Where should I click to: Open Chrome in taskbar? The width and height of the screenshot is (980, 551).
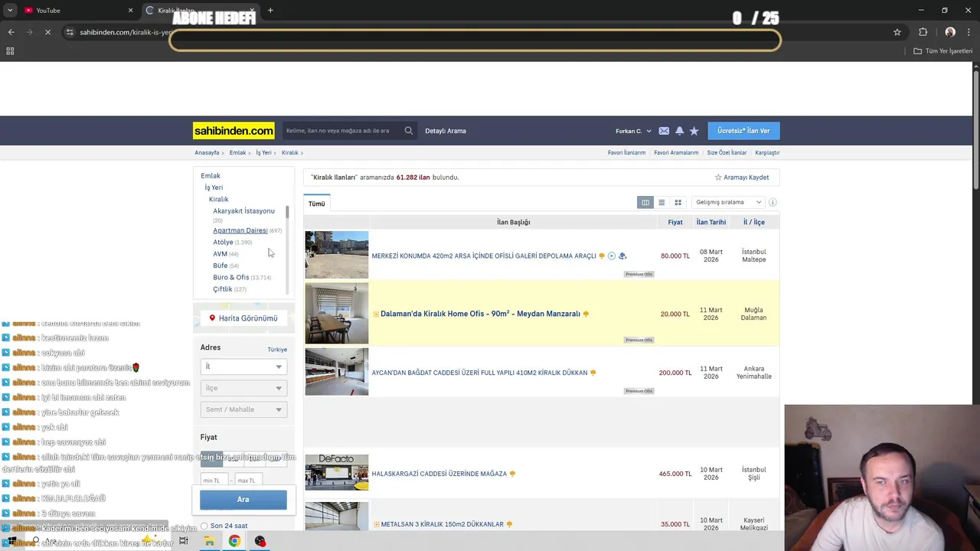[x=234, y=541]
